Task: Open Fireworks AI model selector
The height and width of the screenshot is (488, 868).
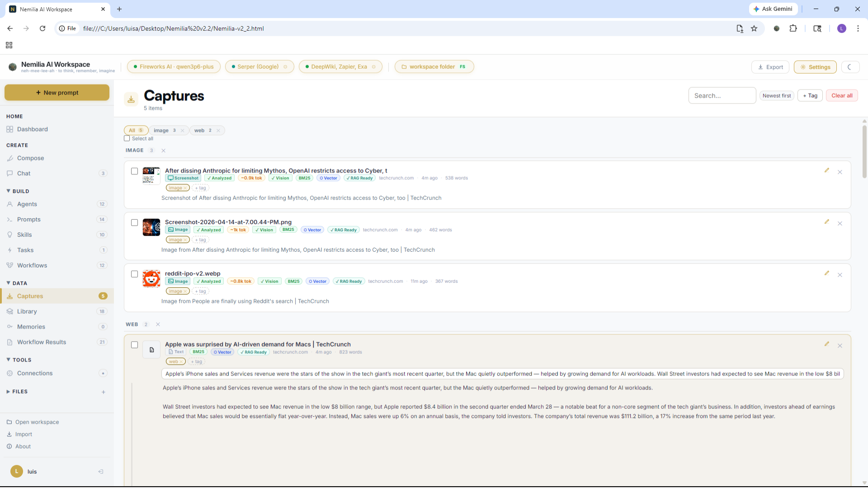Action: pyautogui.click(x=174, y=67)
